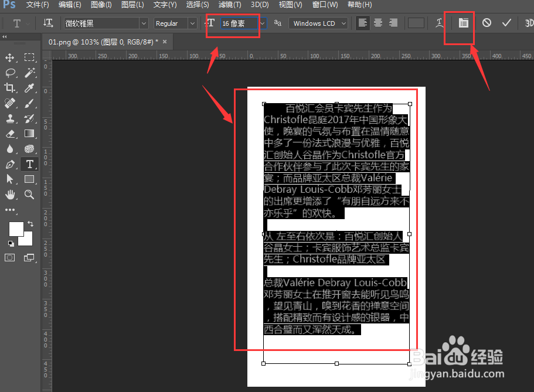The image size is (534, 392).
Task: Center the text
Action: (x=378, y=23)
